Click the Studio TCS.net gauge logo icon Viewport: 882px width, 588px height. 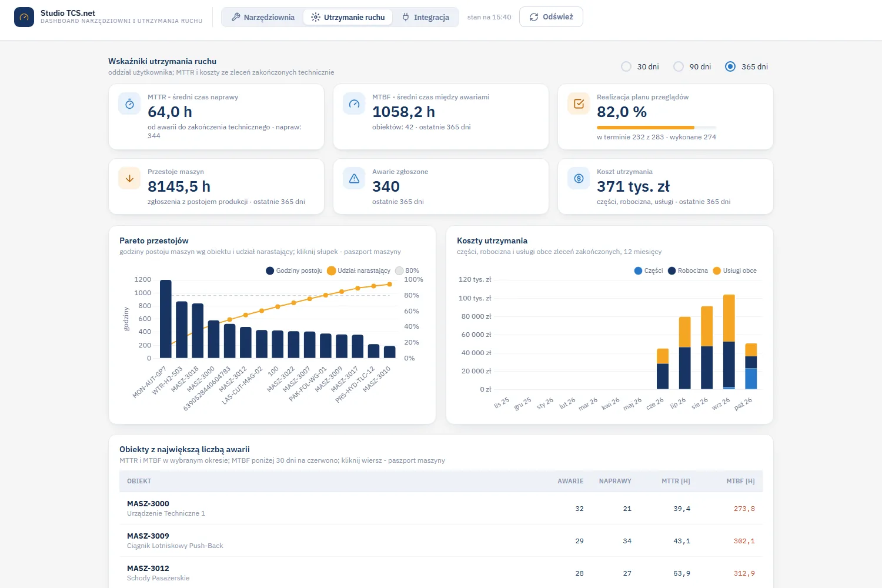24,17
